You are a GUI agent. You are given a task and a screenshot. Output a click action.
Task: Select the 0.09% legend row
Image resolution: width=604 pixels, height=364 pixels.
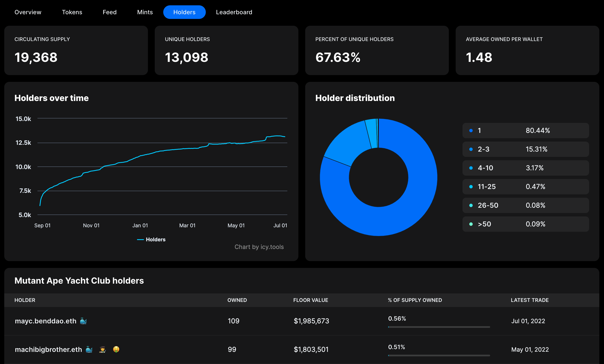tap(525, 224)
